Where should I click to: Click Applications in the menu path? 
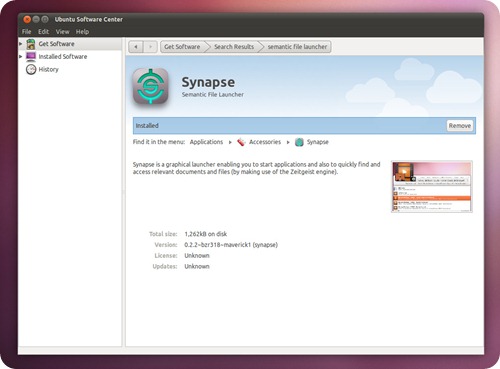[x=206, y=142]
